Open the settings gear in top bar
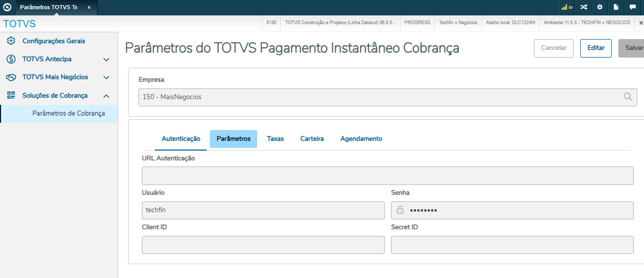 click(600, 7)
